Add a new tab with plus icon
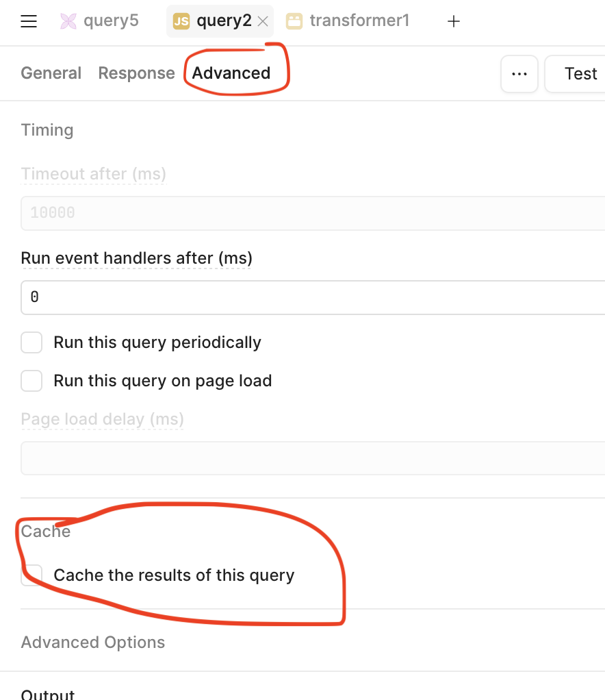This screenshot has width=605, height=700. click(453, 21)
